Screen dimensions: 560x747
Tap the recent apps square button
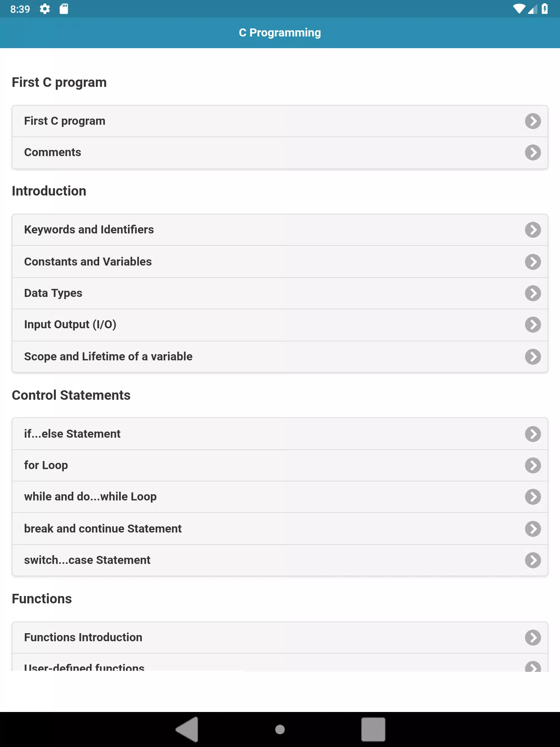[x=373, y=729]
